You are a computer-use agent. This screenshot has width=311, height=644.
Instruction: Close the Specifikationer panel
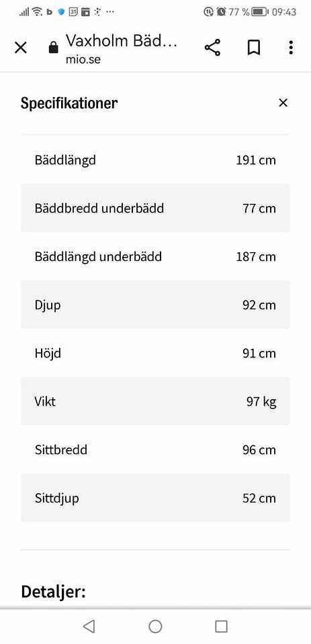pyautogui.click(x=283, y=103)
